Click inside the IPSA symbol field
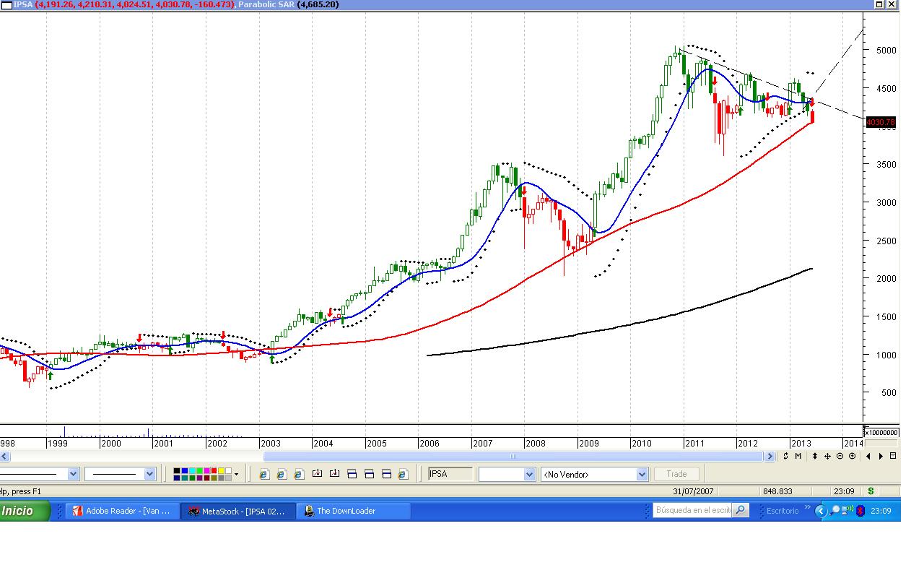Image resolution: width=924 pixels, height=578 pixels. tap(450, 474)
